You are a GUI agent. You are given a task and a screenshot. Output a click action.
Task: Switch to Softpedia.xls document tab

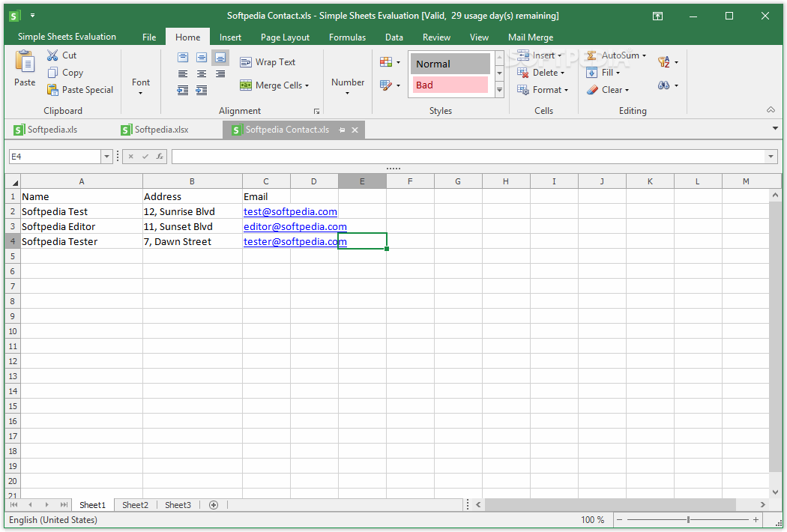coord(46,130)
